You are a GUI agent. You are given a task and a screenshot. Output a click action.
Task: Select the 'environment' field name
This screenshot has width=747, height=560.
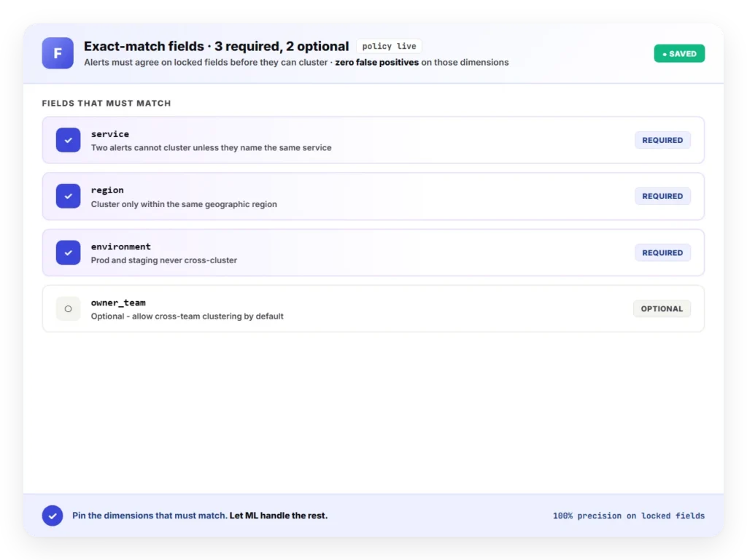tap(121, 246)
